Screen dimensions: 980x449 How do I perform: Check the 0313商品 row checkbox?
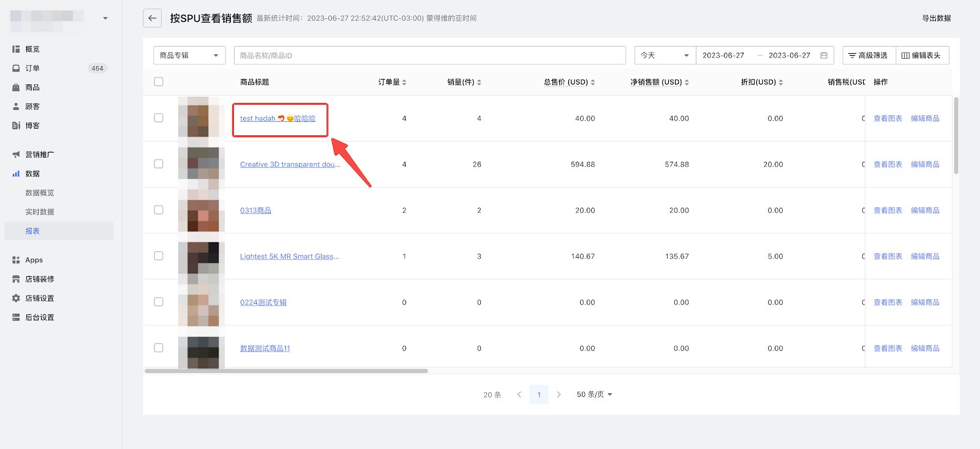pos(159,209)
